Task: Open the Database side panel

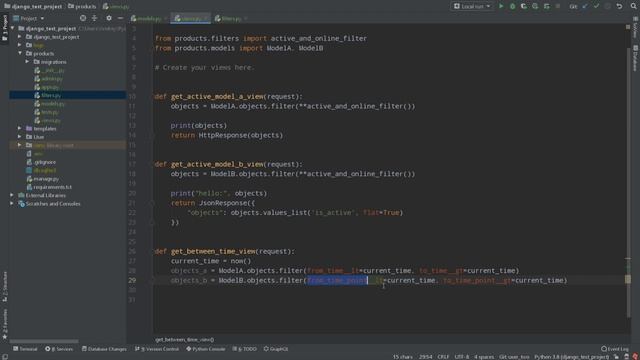Action: [635, 58]
